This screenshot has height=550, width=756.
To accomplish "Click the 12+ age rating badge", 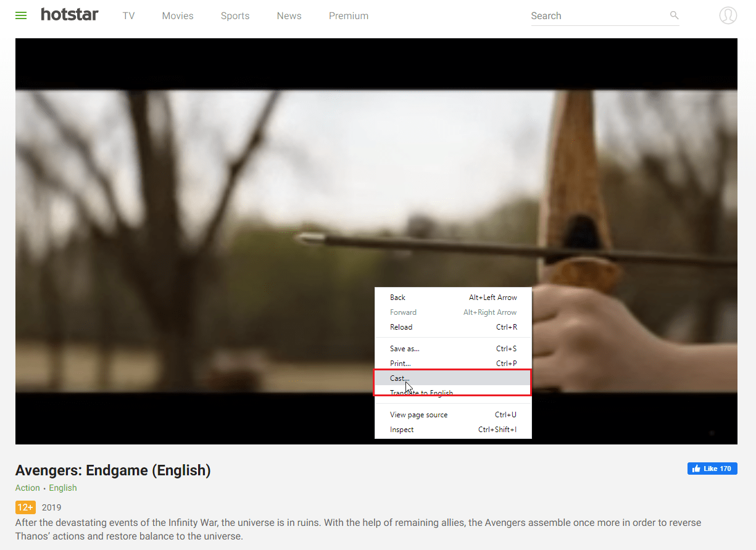I will pyautogui.click(x=26, y=507).
